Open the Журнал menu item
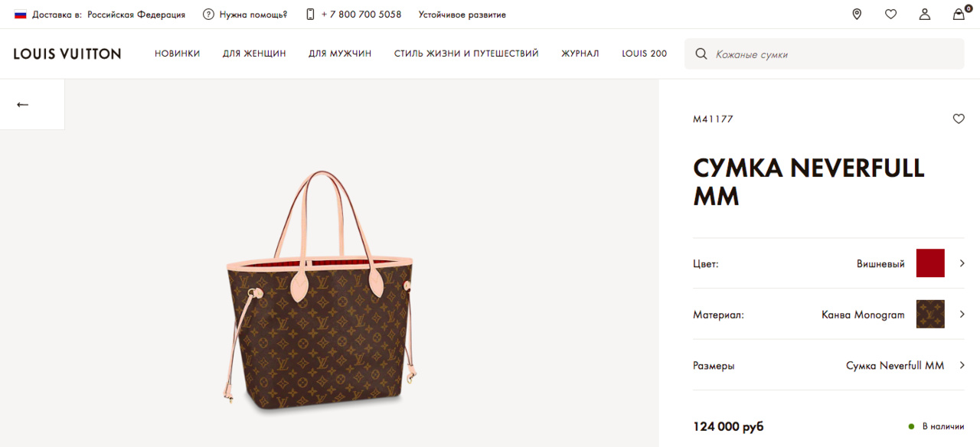Viewport: 980px width, 447px height. click(x=580, y=54)
